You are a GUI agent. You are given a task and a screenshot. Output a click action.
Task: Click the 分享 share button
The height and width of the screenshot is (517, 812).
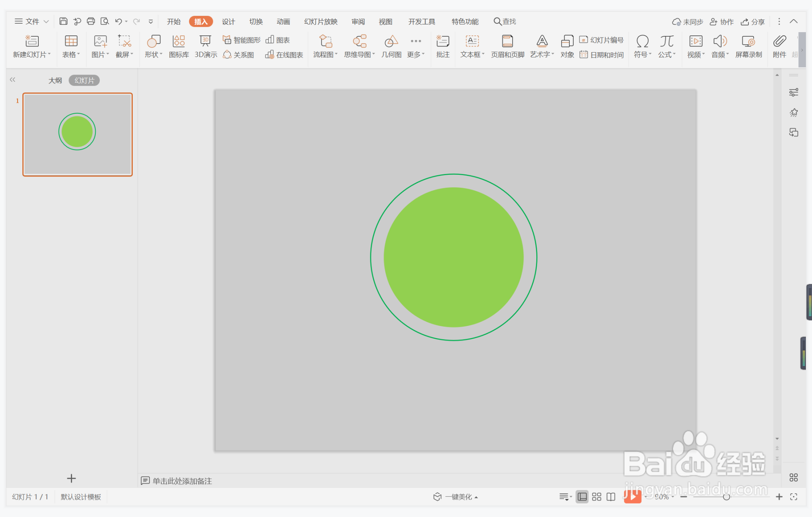pos(753,22)
